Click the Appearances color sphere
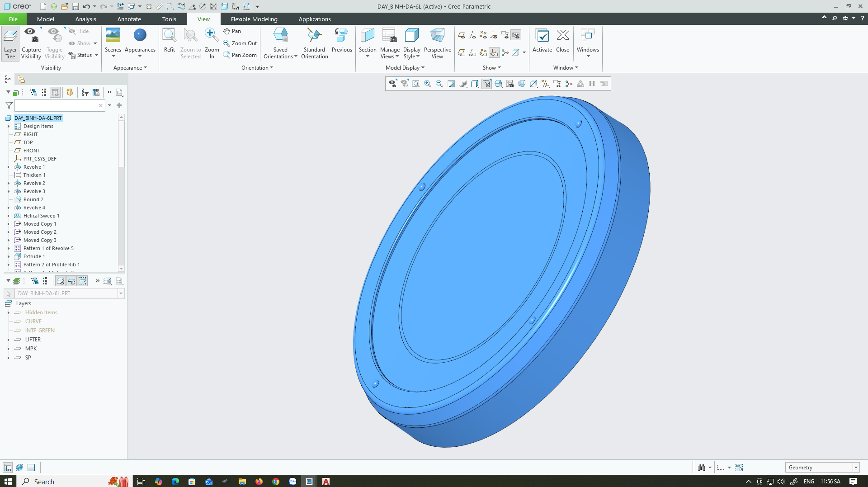 click(x=140, y=35)
